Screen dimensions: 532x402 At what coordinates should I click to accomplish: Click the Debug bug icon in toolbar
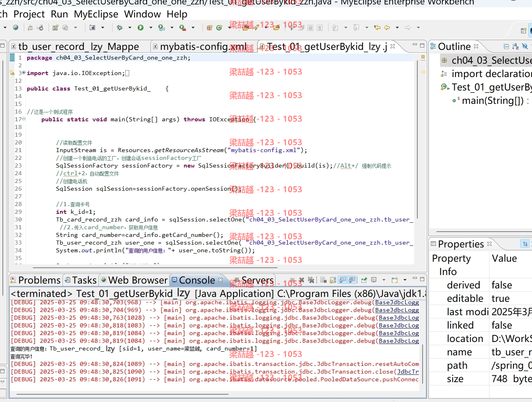tap(120, 28)
